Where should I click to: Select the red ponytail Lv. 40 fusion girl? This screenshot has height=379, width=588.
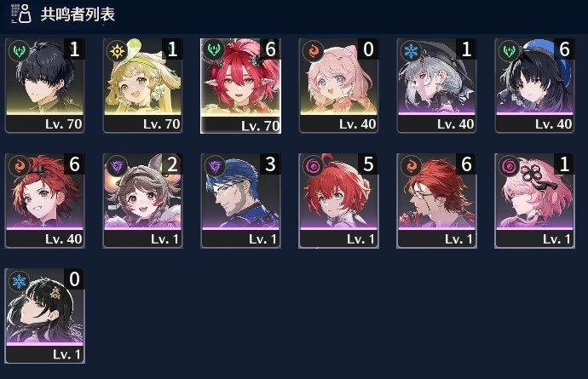pyautogui.click(x=44, y=200)
